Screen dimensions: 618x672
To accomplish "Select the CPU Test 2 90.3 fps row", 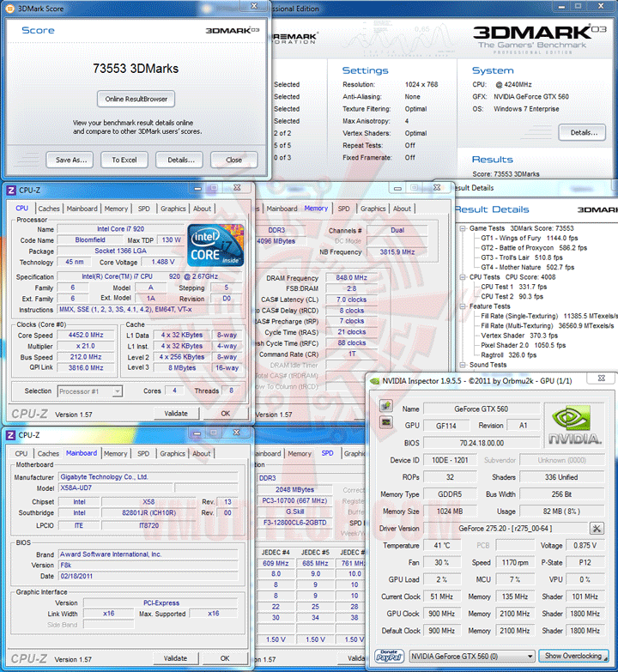I will tap(512, 297).
